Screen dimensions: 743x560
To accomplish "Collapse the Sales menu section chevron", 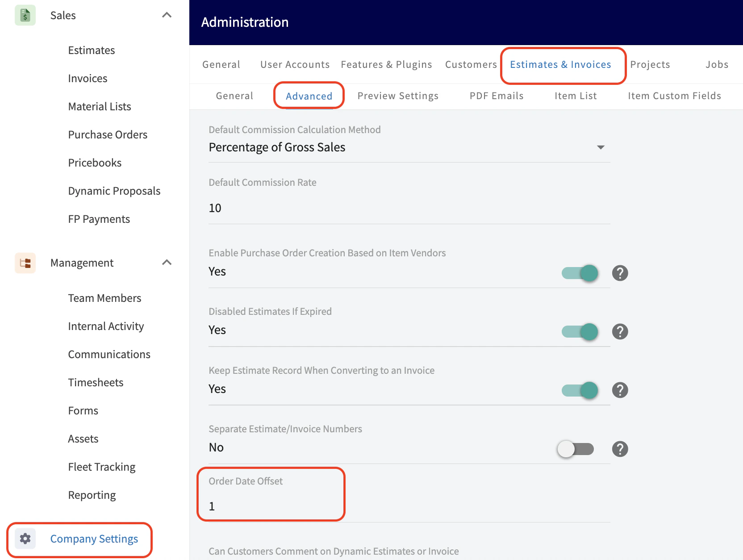I will (167, 15).
